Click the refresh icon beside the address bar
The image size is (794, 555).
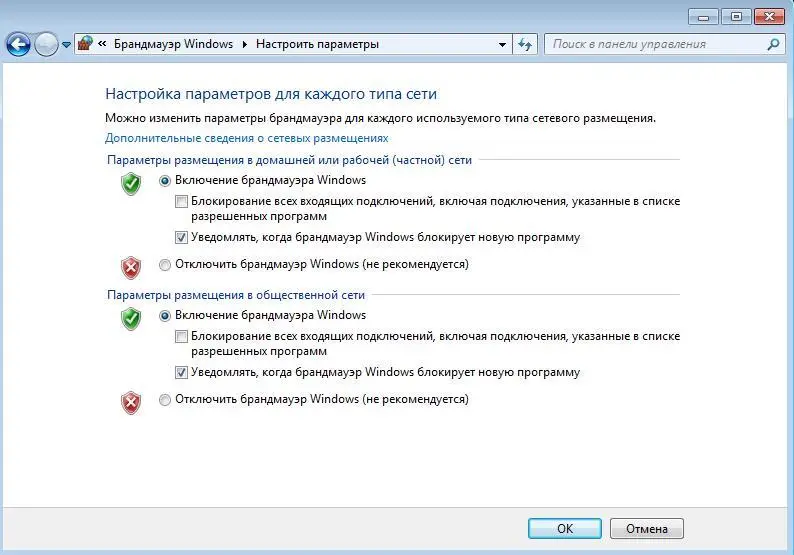526,44
